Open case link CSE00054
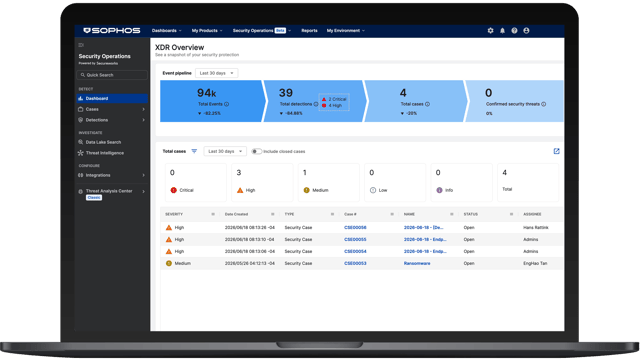Viewport: 640px width, 360px height. 355,251
